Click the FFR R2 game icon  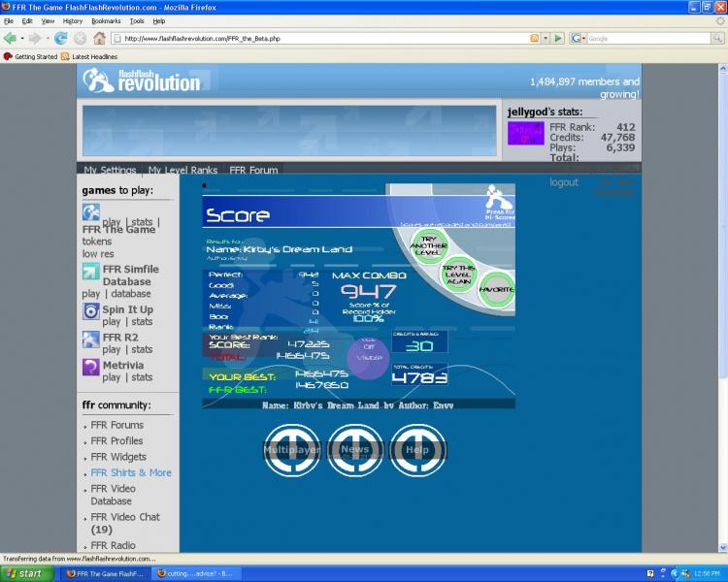(90, 339)
